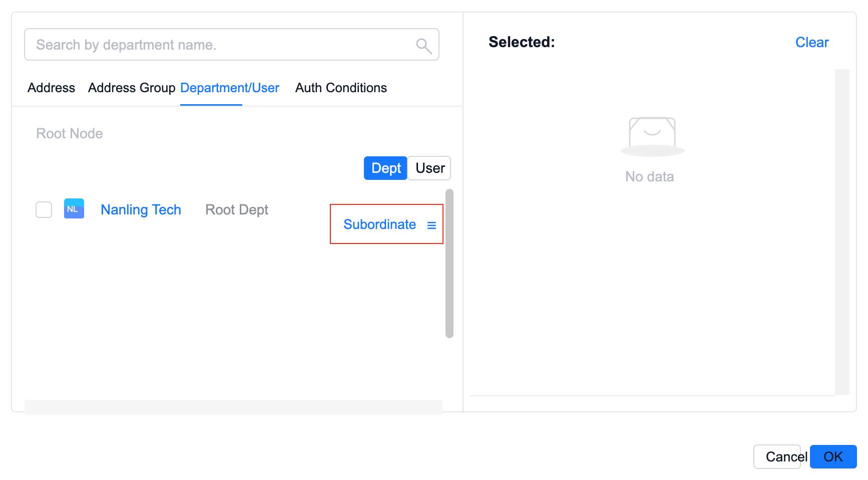Click the department list vertical scrollbar
The width and height of the screenshot is (868, 480).
point(450,264)
